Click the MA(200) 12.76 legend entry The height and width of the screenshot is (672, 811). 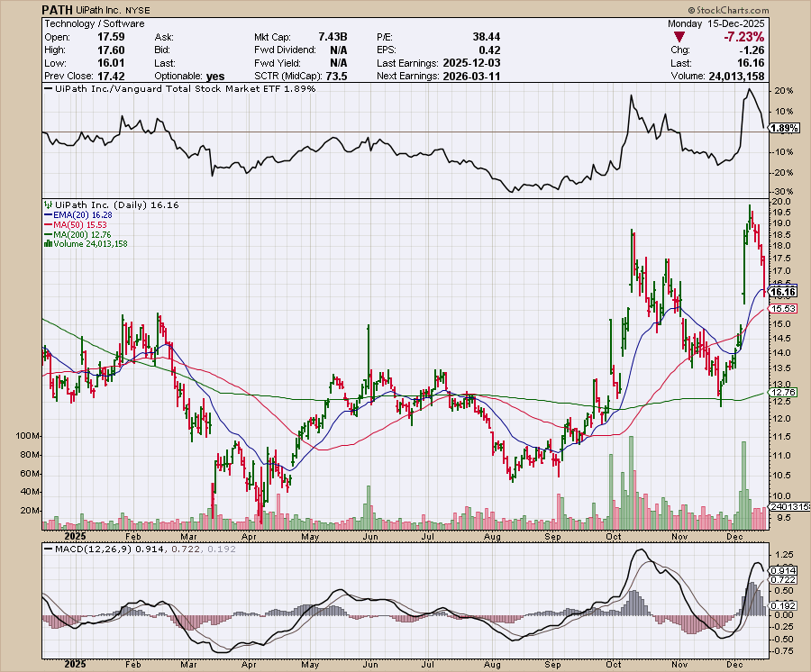[78, 235]
